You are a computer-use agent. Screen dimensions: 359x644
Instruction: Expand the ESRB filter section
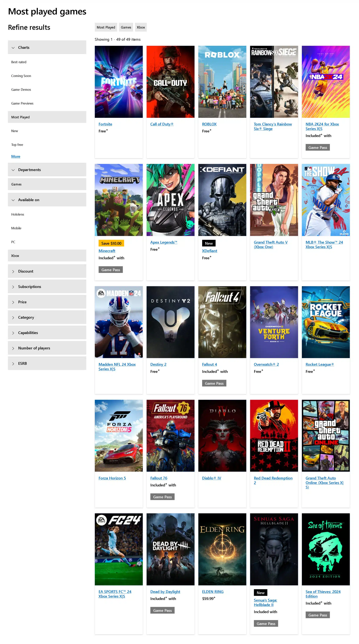pos(47,363)
